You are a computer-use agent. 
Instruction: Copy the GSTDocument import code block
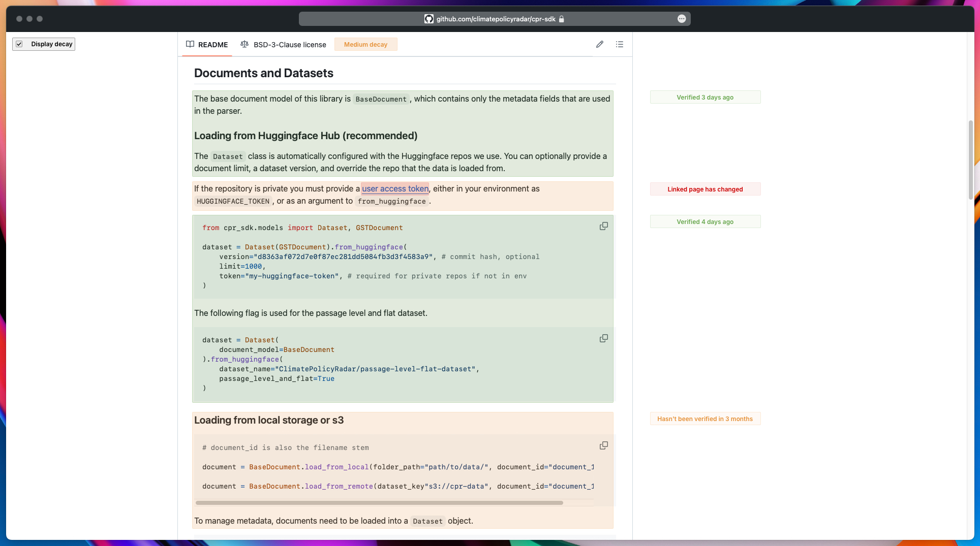click(x=603, y=226)
